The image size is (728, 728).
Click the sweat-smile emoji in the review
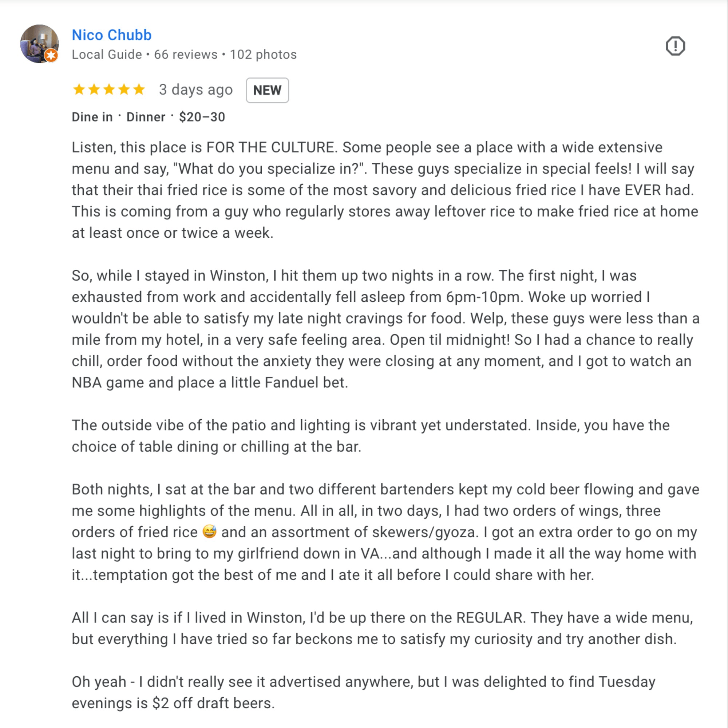[x=210, y=532]
